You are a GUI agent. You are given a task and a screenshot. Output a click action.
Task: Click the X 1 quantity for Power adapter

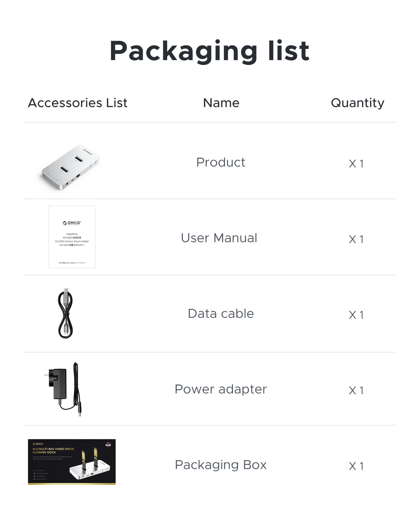[x=356, y=390]
